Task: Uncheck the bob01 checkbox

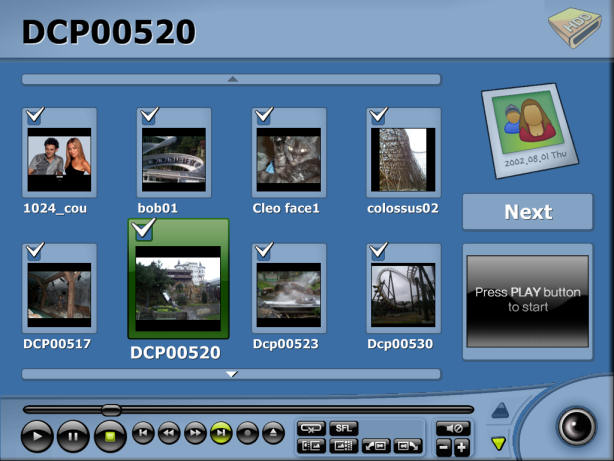Action: (150, 115)
